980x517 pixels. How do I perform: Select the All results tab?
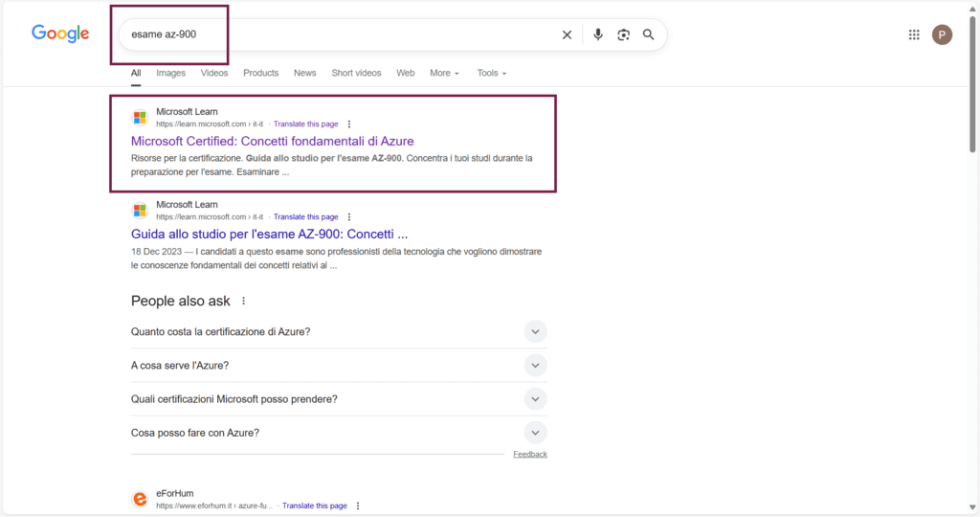(136, 73)
